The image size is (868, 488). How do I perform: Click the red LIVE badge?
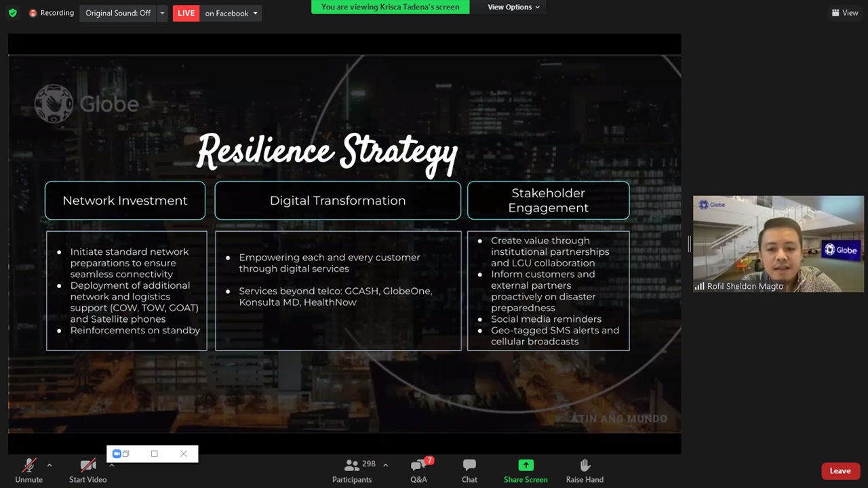tap(186, 13)
